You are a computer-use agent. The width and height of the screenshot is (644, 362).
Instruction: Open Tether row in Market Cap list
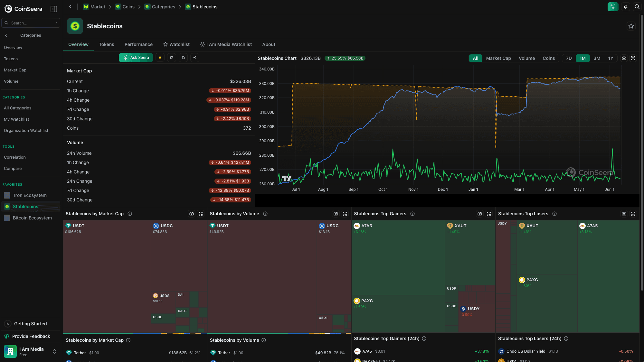pos(135,353)
